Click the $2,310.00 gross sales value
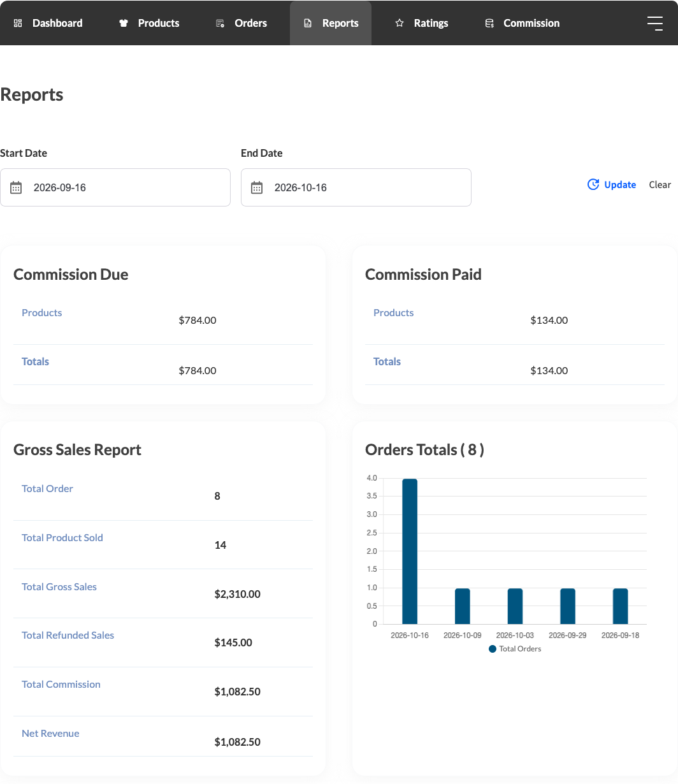Screen dimensions: 678x784 click(x=238, y=594)
